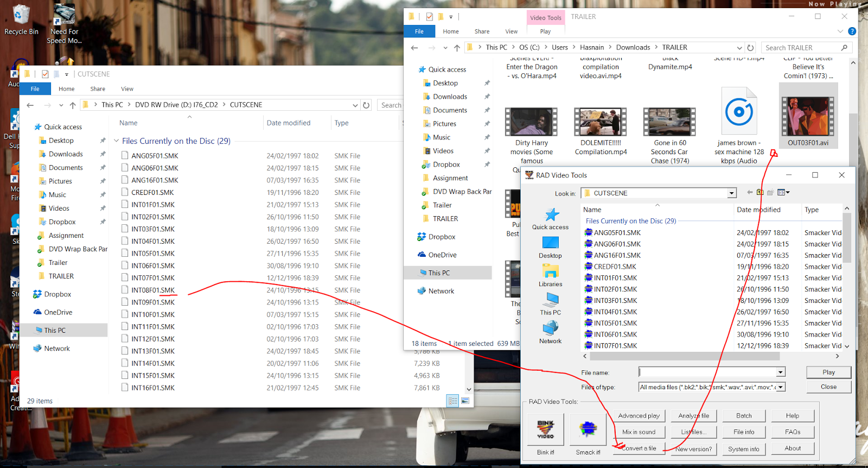Viewport: 868px width, 468px height.
Task: Click up-folder arrow in TRAILER window
Action: tap(457, 48)
